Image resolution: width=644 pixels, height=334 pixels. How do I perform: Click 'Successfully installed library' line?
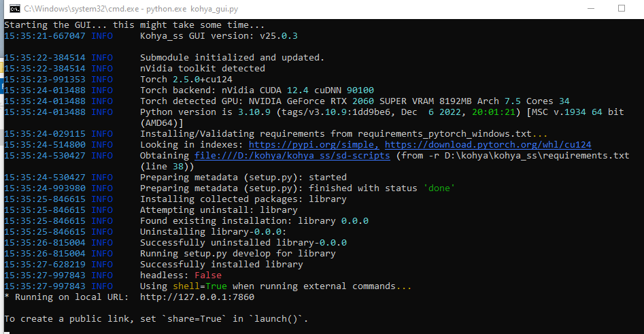click(222, 265)
